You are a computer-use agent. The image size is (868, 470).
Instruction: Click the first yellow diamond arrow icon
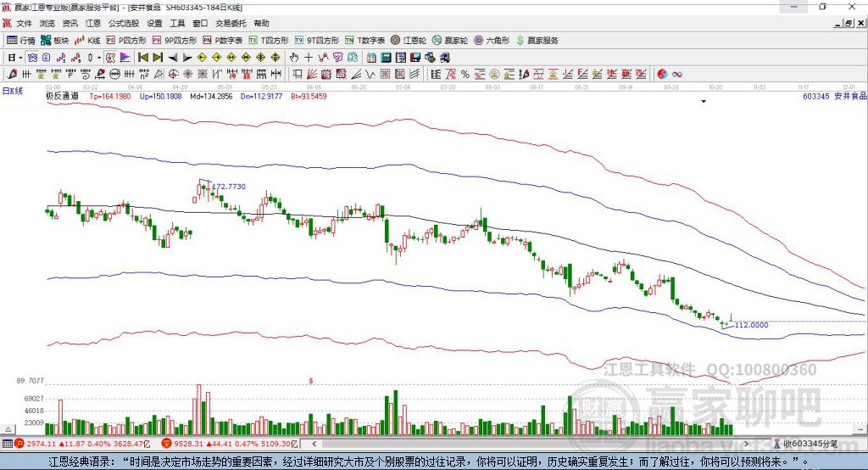tap(202, 58)
